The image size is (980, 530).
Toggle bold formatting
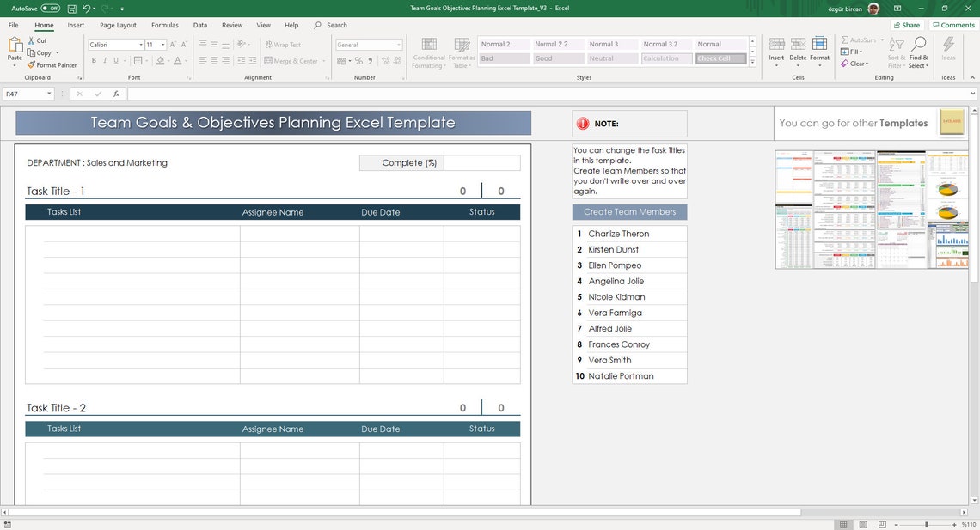pyautogui.click(x=94, y=60)
